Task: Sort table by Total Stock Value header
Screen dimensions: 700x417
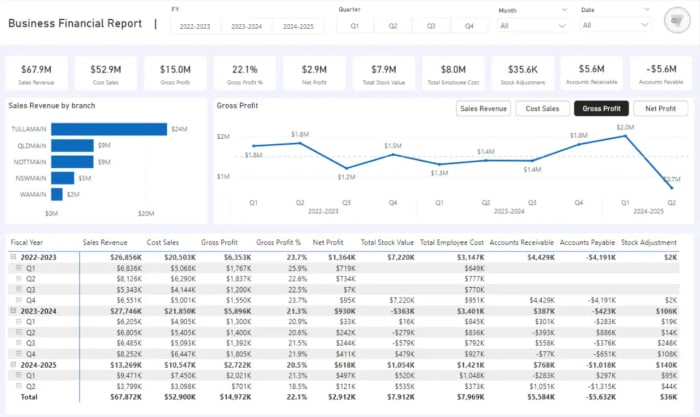Action: pos(387,242)
